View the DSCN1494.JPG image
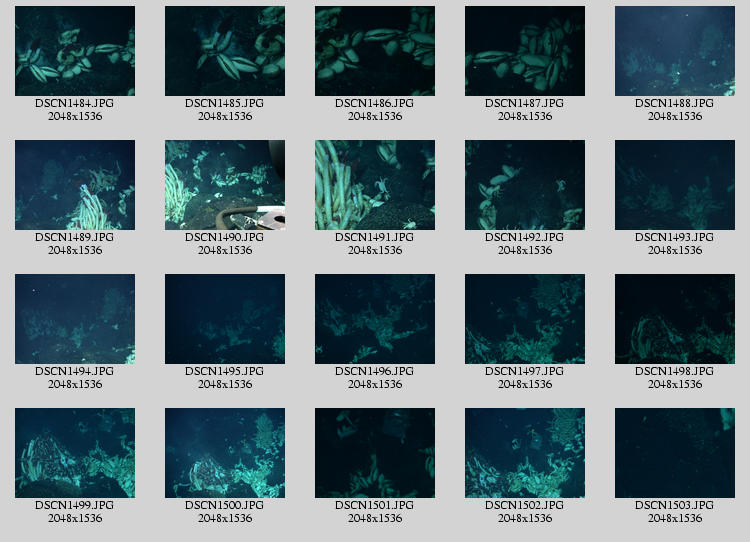This screenshot has height=542, width=750. click(75, 319)
